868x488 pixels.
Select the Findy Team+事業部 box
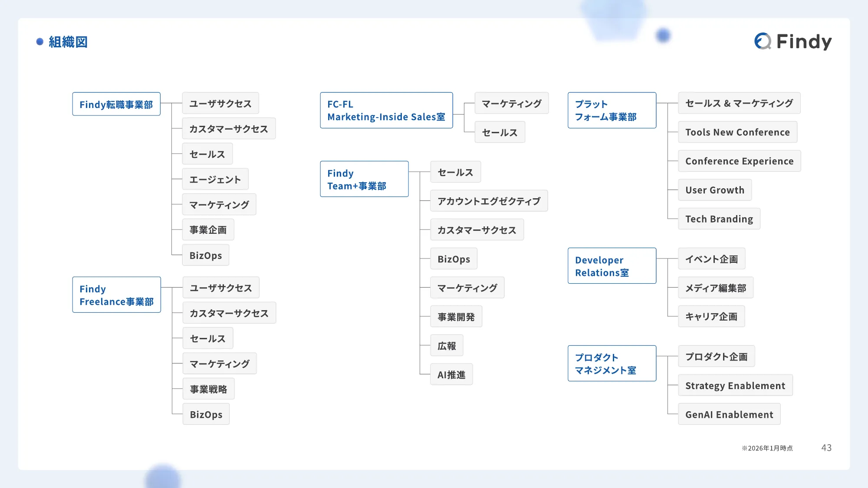[364, 179]
